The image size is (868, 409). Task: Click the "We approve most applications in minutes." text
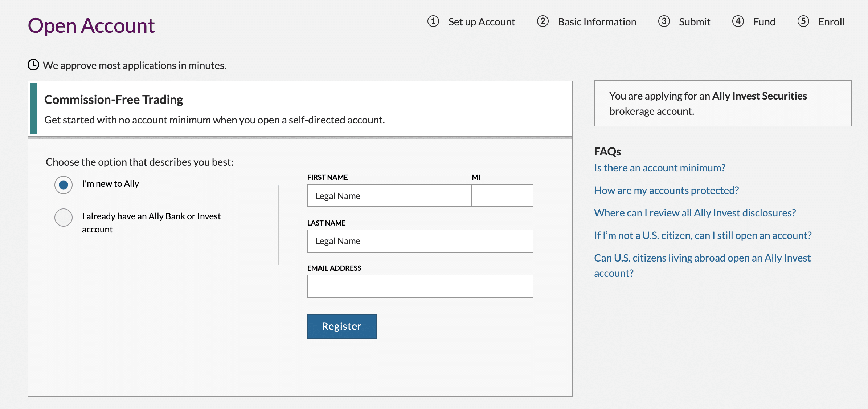click(135, 65)
